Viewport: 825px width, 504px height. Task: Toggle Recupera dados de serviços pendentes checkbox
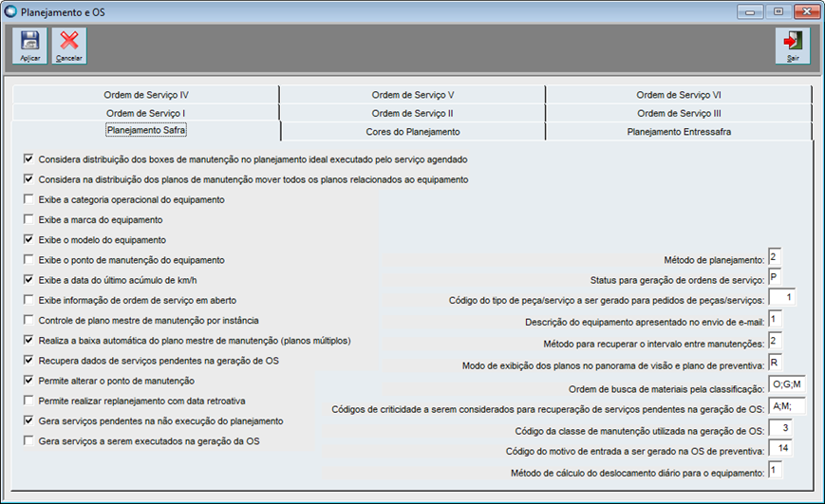pyautogui.click(x=28, y=360)
